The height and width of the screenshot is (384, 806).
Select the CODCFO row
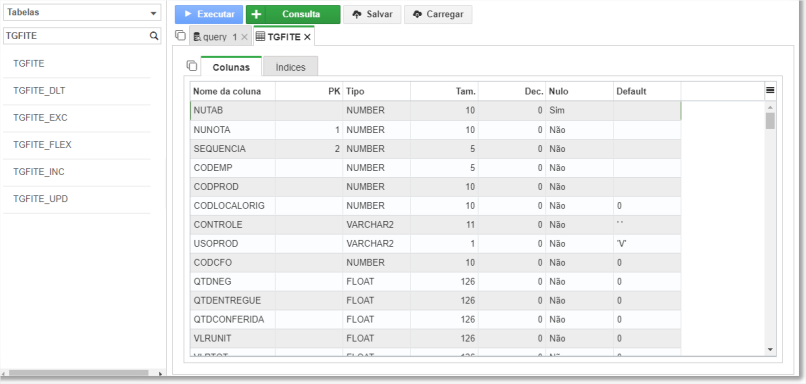tap(435, 263)
